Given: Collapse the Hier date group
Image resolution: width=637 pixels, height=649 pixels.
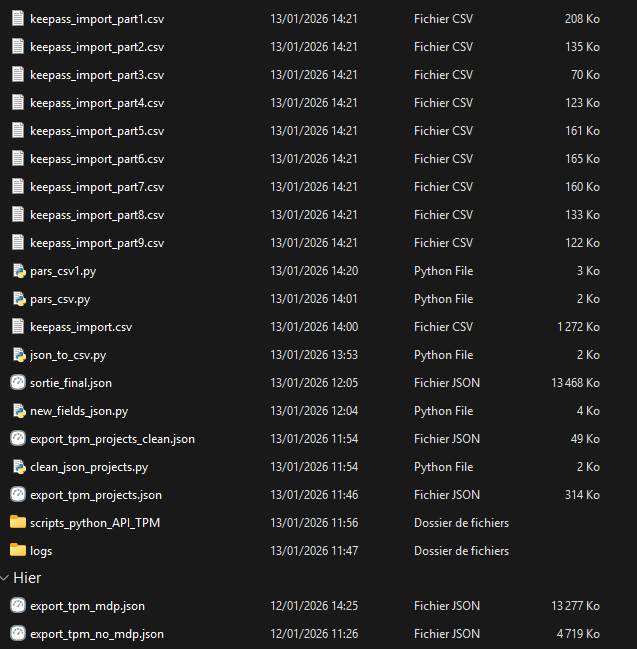Looking at the screenshot, I should tap(6, 578).
